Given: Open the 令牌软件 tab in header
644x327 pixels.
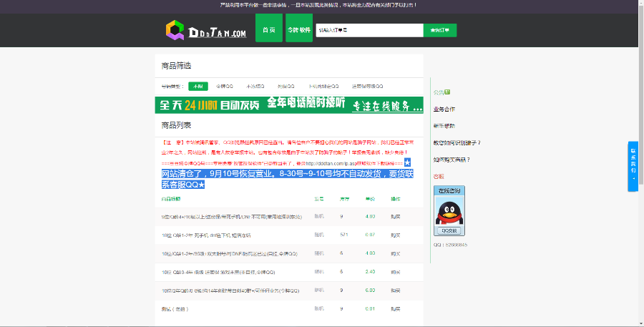Looking at the screenshot, I should click(x=299, y=28).
